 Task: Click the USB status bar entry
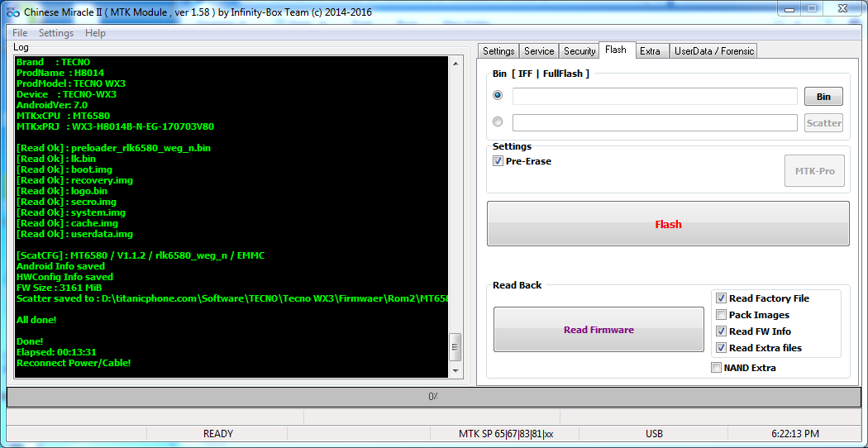coord(654,434)
